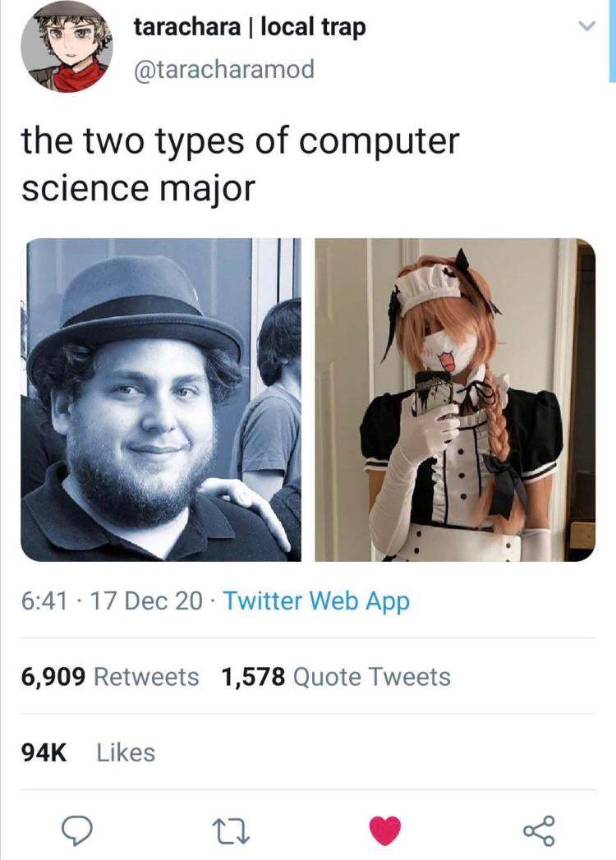The height and width of the screenshot is (860, 616).
Task: Expand the tweet options chevron menu
Action: coord(586,25)
